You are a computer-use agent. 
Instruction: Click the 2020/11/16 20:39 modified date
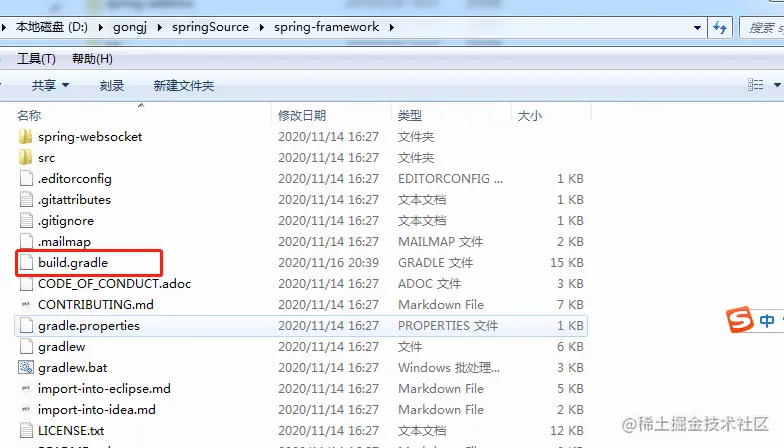coord(328,262)
